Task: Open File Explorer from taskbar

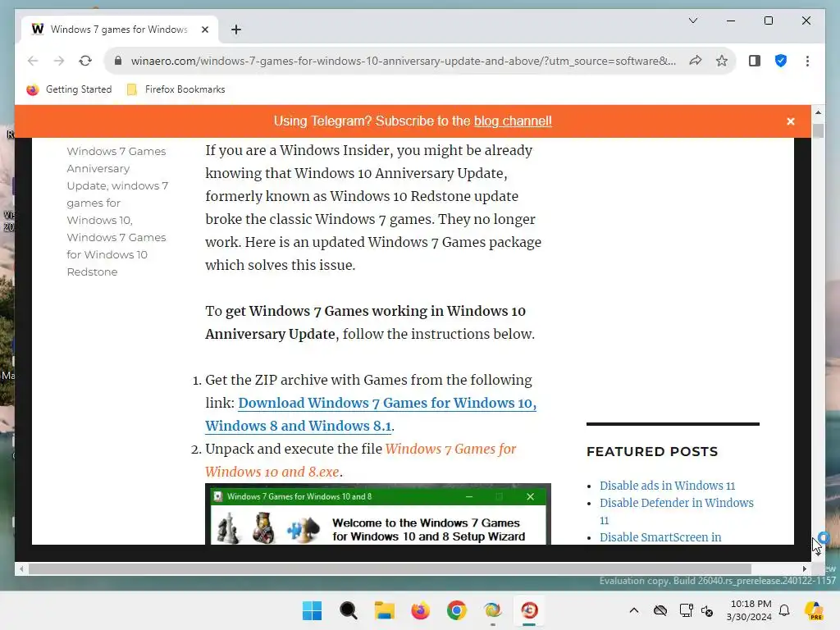Action: (x=384, y=610)
